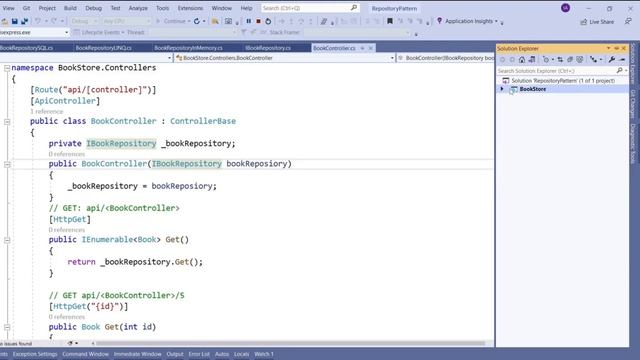Switch to BookRepositoryLINQ.cs tab
The height and width of the screenshot is (360, 640).
(104, 48)
